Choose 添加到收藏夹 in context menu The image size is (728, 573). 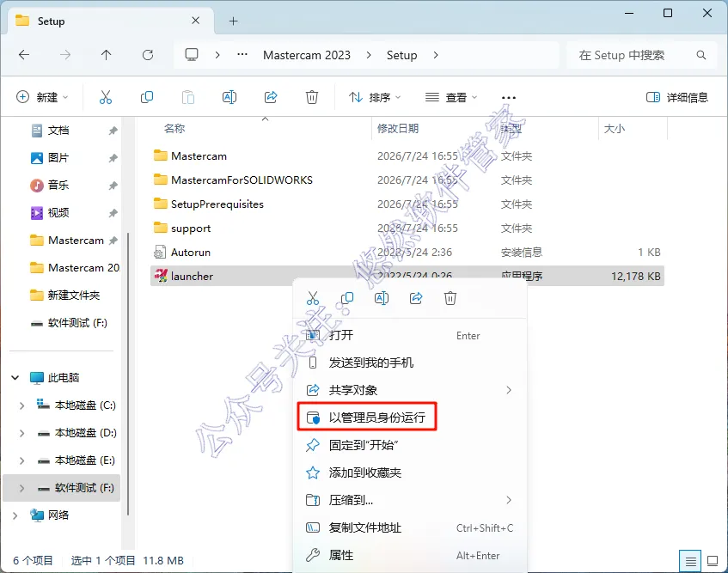[410, 472]
